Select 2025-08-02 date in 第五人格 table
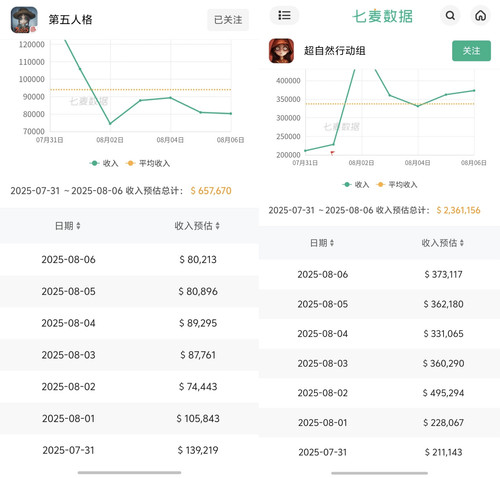 pyautogui.click(x=68, y=386)
